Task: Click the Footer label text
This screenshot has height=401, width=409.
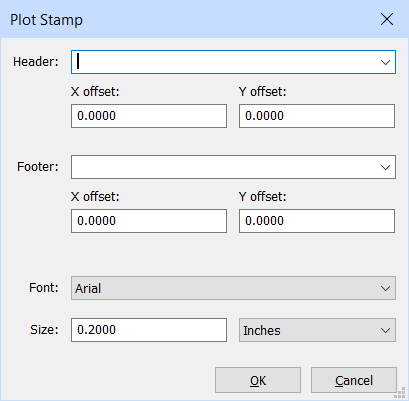Action: click(38, 167)
